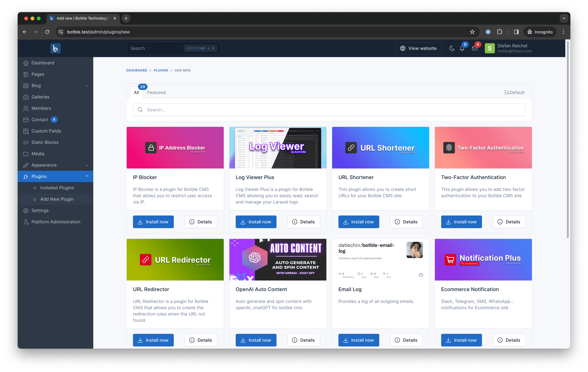View Details for Email Log
Image resolution: width=588 pixels, height=372 pixels.
click(406, 340)
